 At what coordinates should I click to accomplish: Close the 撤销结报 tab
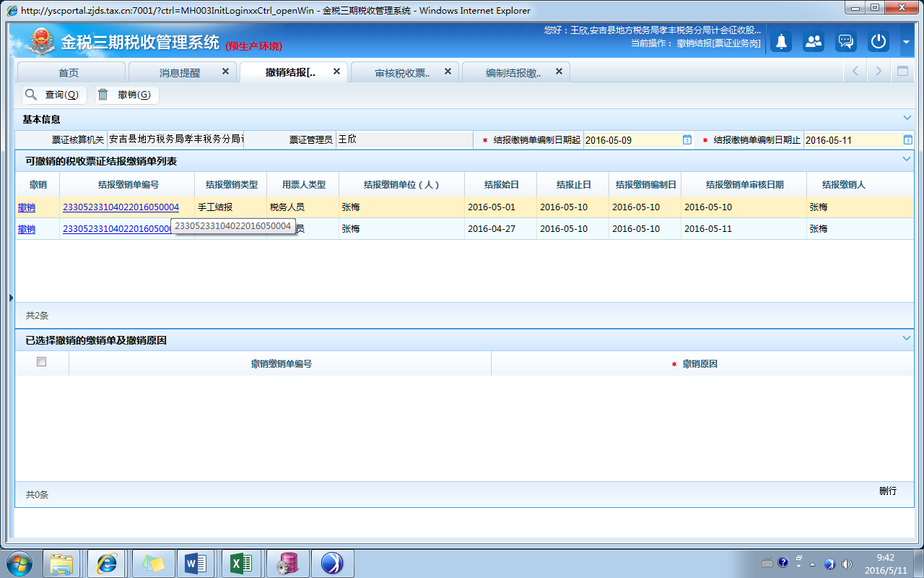pos(336,72)
